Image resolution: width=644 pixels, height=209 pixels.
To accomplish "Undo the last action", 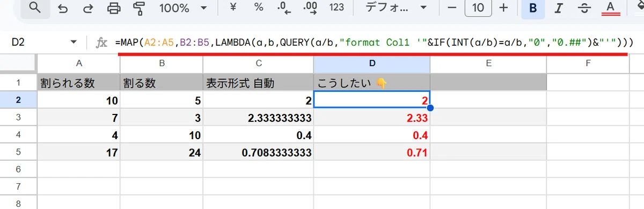I will (63, 8).
